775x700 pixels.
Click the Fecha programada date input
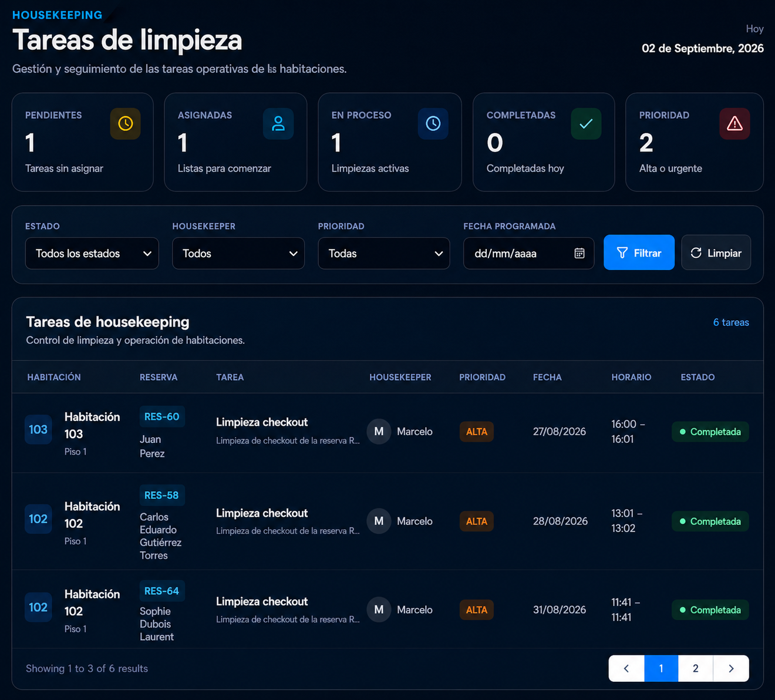pos(528,253)
